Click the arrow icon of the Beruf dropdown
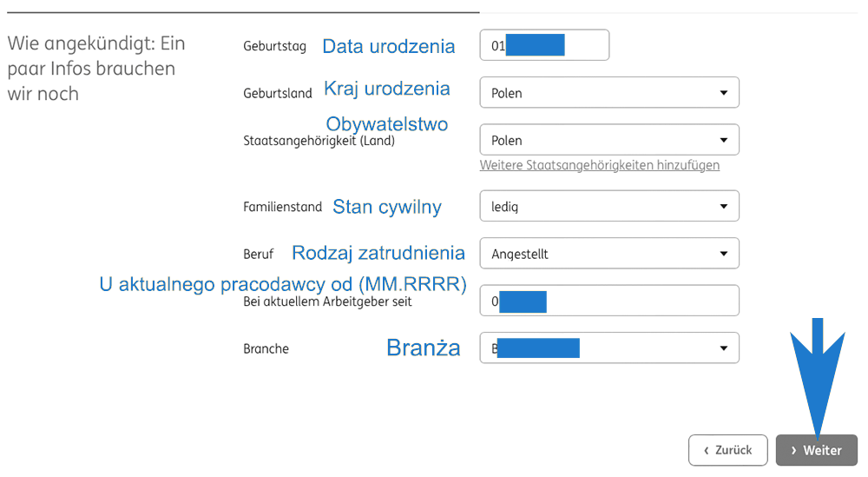Image resolution: width=868 pixels, height=477 pixels. tap(723, 254)
